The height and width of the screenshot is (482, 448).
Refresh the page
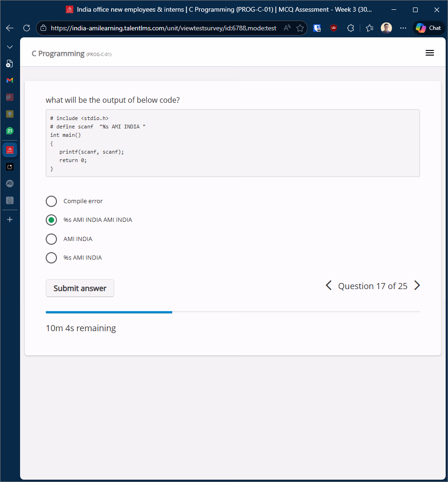(x=27, y=28)
